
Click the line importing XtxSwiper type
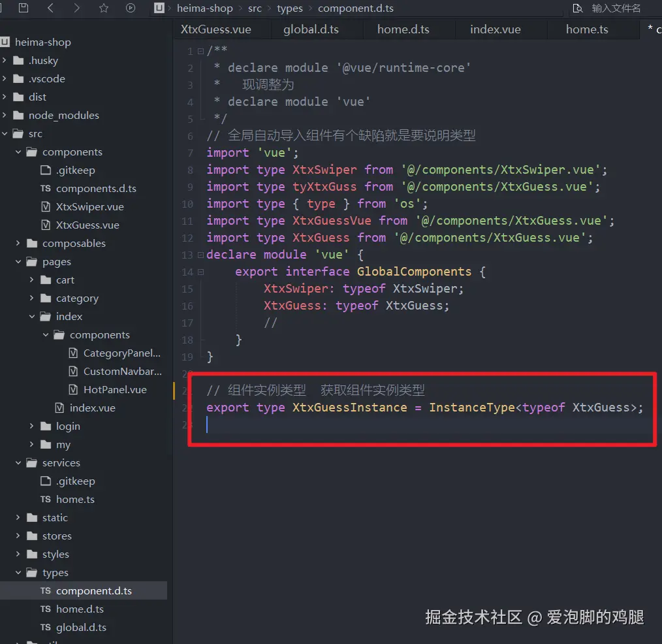click(x=407, y=170)
